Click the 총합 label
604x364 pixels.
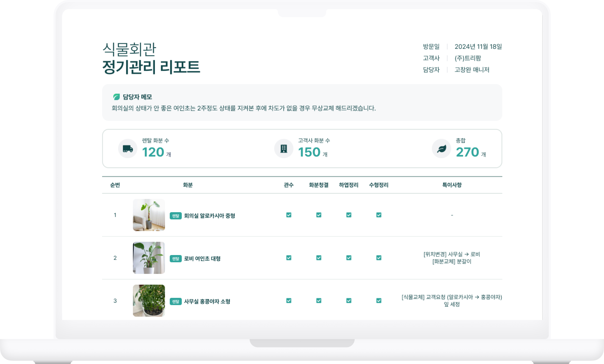pyautogui.click(x=461, y=140)
